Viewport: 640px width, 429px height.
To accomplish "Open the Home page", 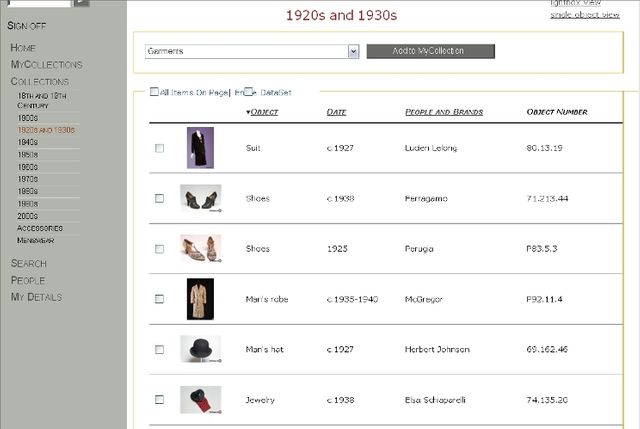I will click(x=23, y=48).
